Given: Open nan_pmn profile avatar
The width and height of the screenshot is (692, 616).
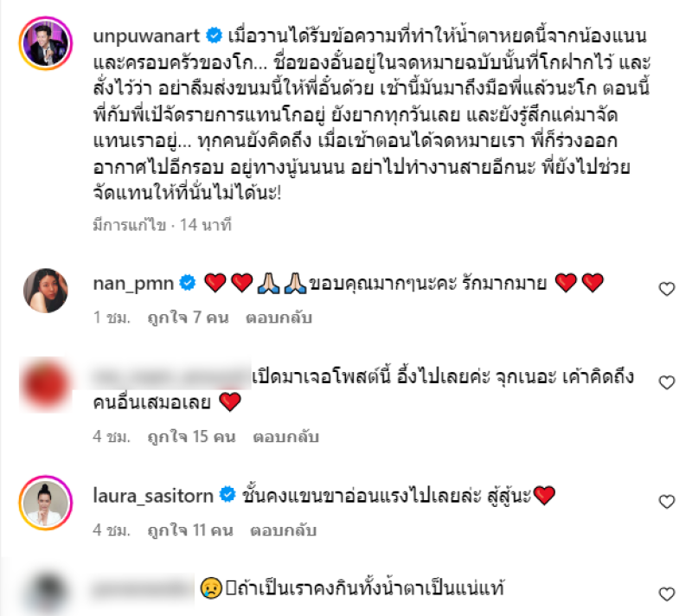Looking at the screenshot, I should click(46, 291).
